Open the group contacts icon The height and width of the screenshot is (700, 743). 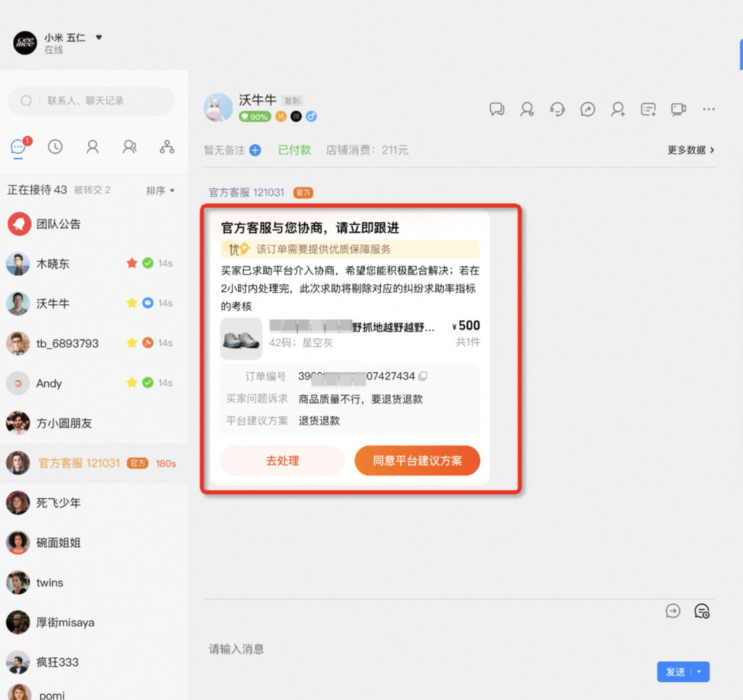click(129, 147)
